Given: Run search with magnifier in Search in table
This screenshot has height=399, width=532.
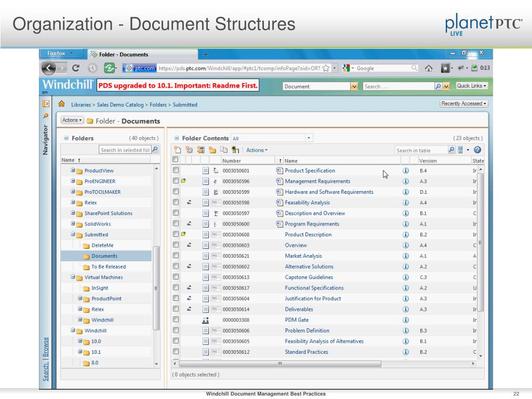Looking at the screenshot, I should 451,150.
